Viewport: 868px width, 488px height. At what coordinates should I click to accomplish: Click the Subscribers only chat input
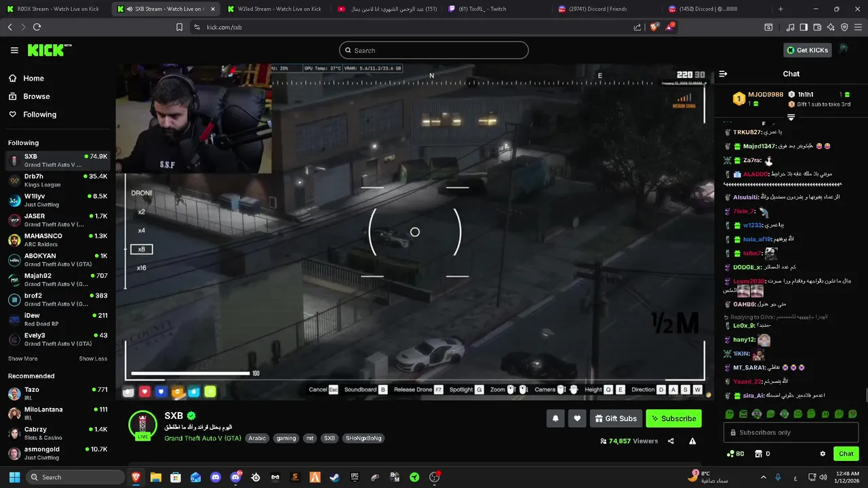791,432
